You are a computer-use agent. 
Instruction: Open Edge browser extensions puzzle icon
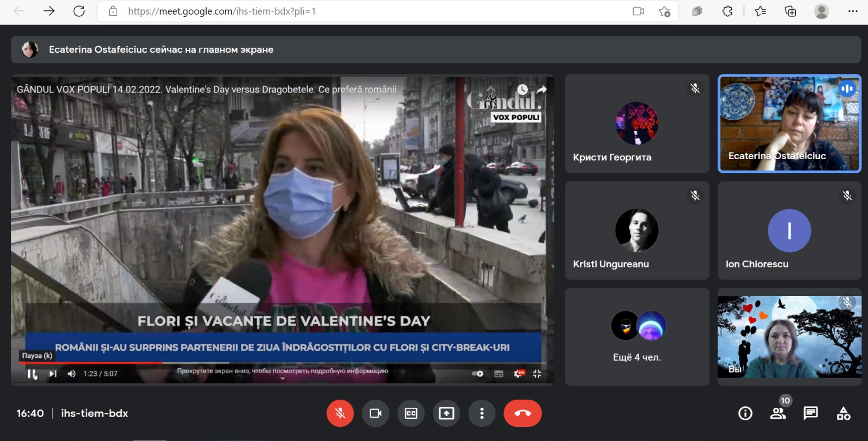point(727,11)
